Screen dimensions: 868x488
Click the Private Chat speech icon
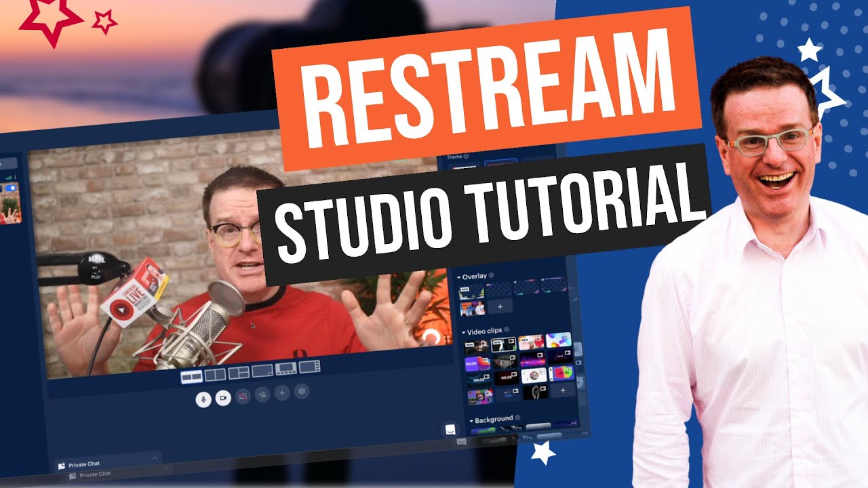tap(62, 466)
